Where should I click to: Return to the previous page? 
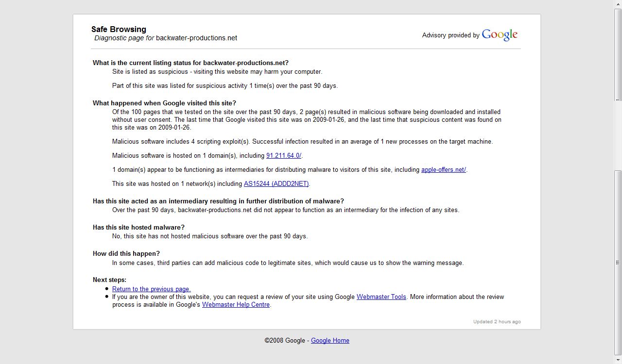(x=151, y=289)
